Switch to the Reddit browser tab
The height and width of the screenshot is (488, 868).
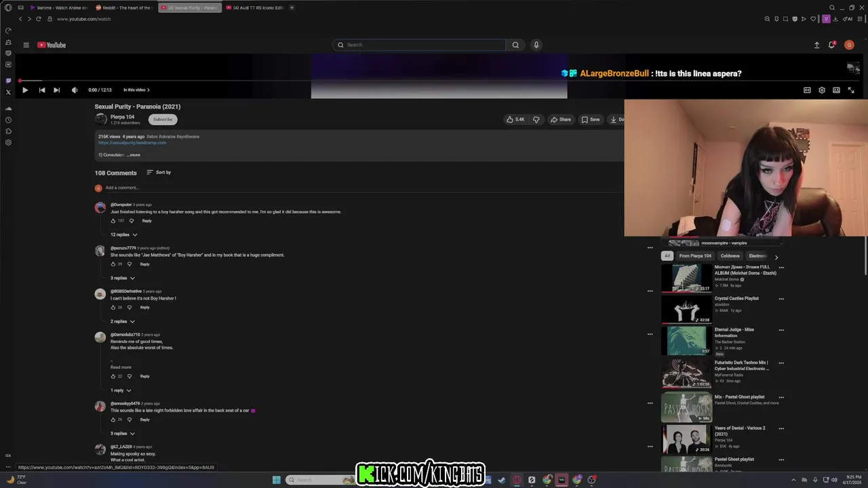pyautogui.click(x=123, y=7)
